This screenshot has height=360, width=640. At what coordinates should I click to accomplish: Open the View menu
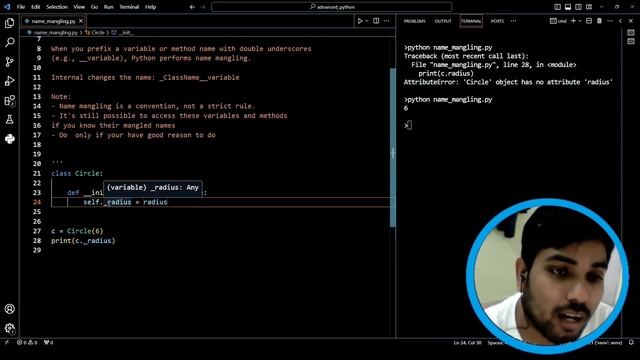[79, 7]
